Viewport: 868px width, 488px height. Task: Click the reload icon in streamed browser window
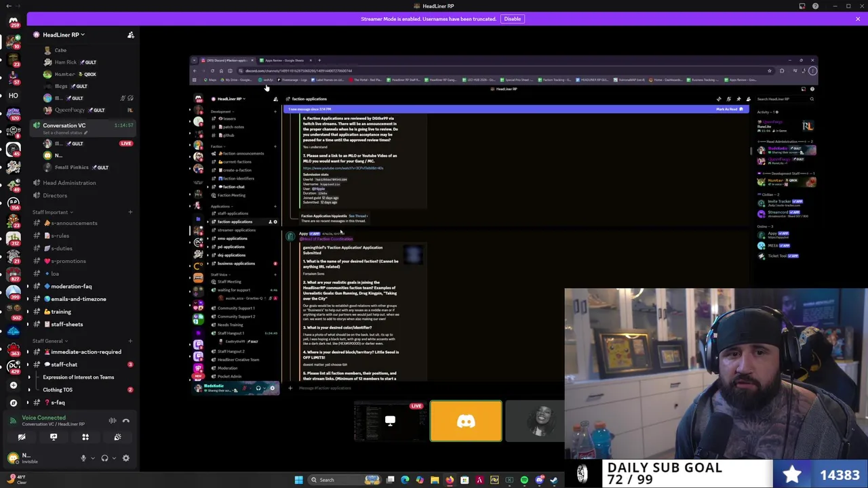coord(212,70)
